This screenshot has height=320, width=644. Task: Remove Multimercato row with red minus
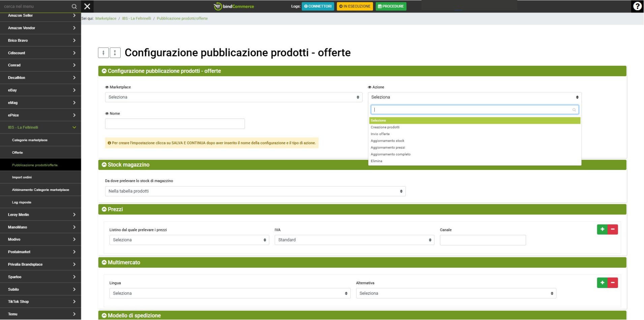(x=613, y=283)
